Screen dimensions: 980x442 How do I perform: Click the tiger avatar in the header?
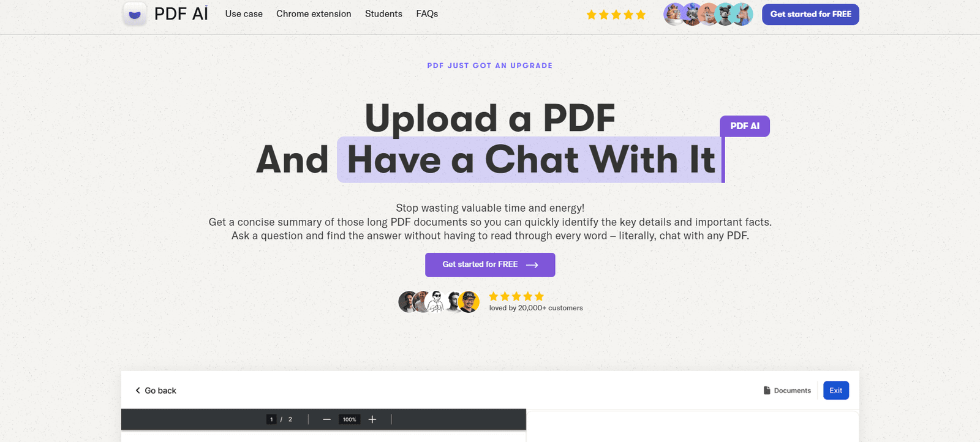tap(674, 13)
